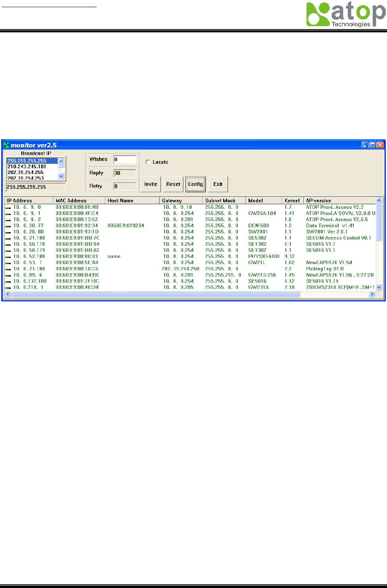Viewport: 387px width, 588px height.
Task: Click device icon for row 10.0.210.1
Action: coord(8,287)
